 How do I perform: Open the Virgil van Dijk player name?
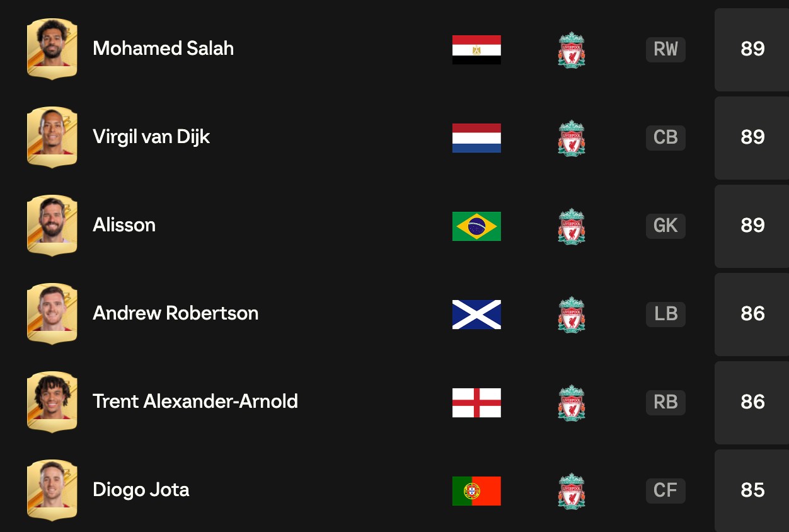tap(151, 137)
